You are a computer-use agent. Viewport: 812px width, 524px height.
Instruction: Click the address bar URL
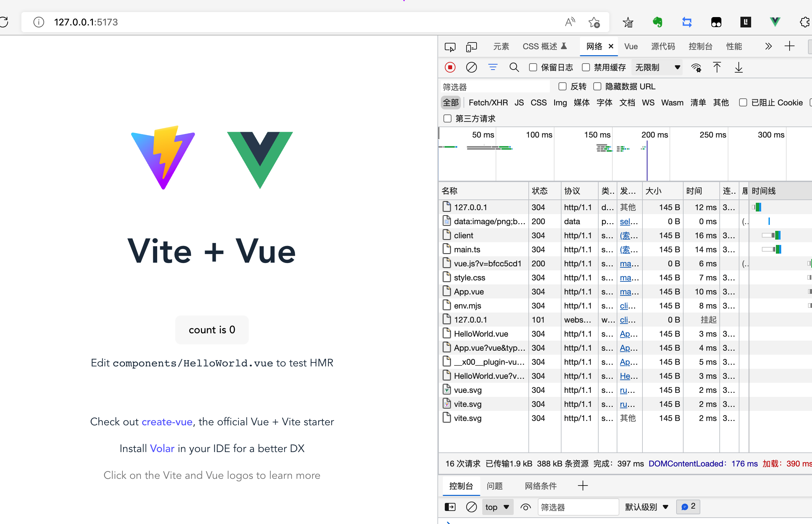point(86,22)
